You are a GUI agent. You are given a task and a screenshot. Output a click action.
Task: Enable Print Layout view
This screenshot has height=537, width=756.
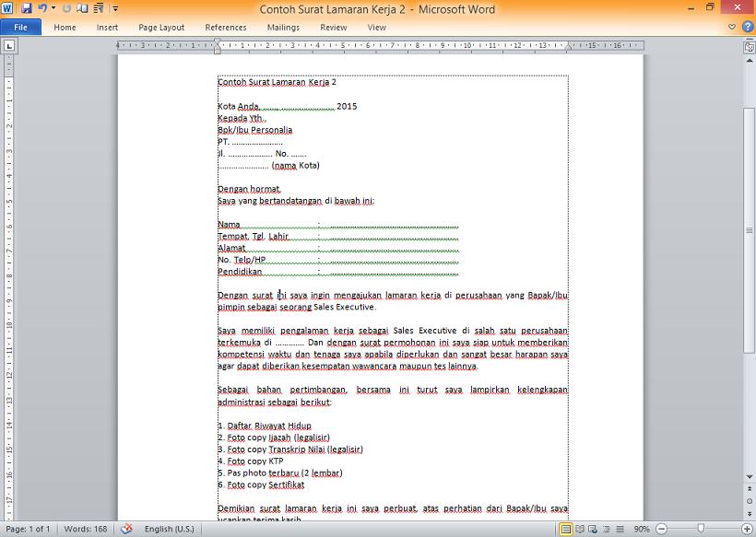pos(565,529)
